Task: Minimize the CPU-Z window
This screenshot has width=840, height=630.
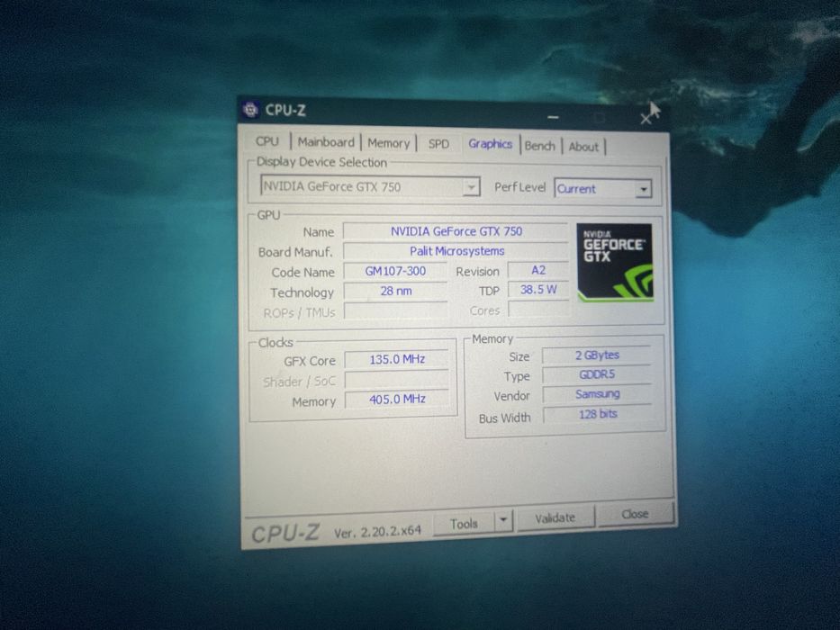Action: [x=554, y=117]
